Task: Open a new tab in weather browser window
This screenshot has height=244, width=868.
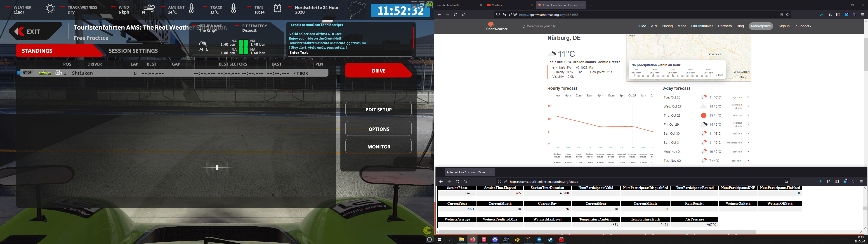Action: (x=591, y=5)
